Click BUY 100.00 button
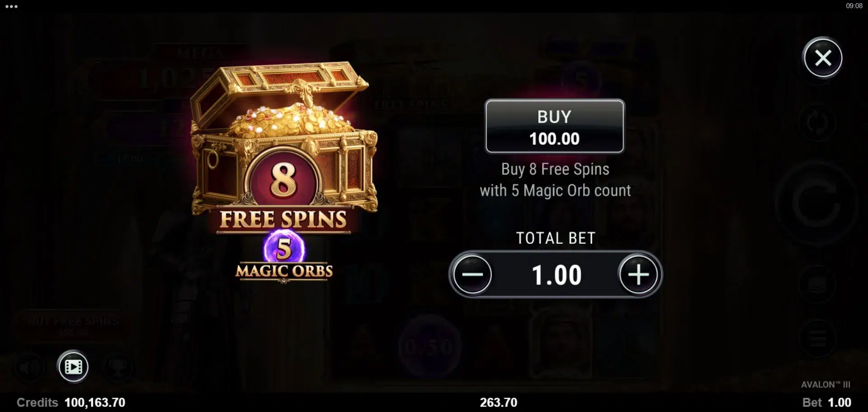Image resolution: width=868 pixels, height=412 pixels. pos(555,127)
